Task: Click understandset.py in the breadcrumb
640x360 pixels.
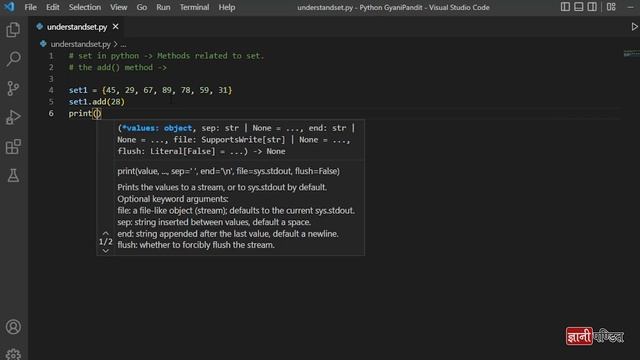Action: pyautogui.click(x=80, y=44)
